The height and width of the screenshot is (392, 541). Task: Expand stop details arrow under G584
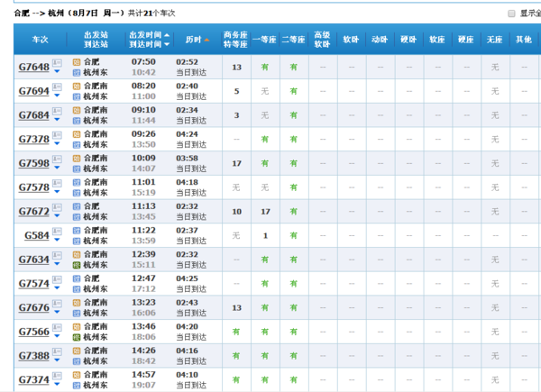click(57, 240)
